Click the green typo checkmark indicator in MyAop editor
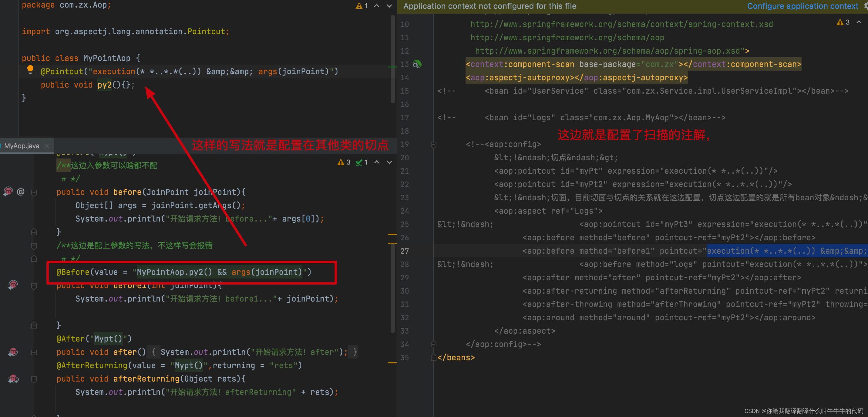 point(359,162)
